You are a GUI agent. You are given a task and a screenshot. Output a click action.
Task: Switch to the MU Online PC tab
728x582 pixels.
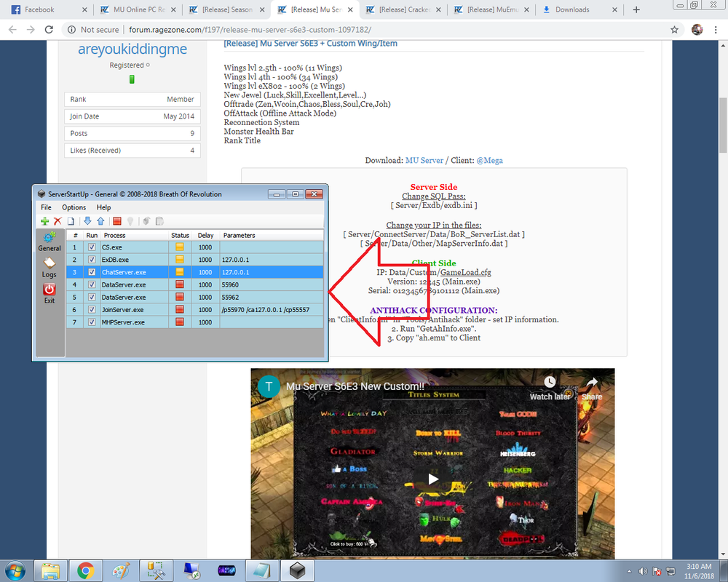[137, 9]
